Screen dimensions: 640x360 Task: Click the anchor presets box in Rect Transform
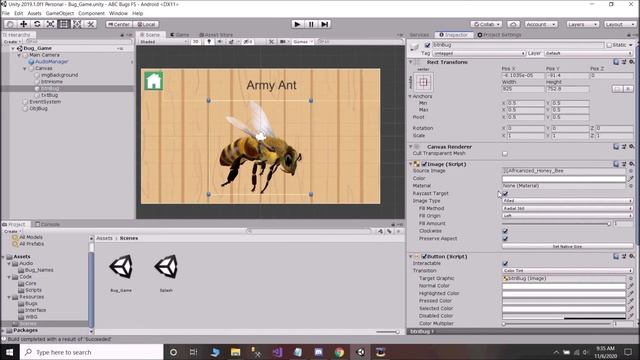pyautogui.click(x=423, y=82)
